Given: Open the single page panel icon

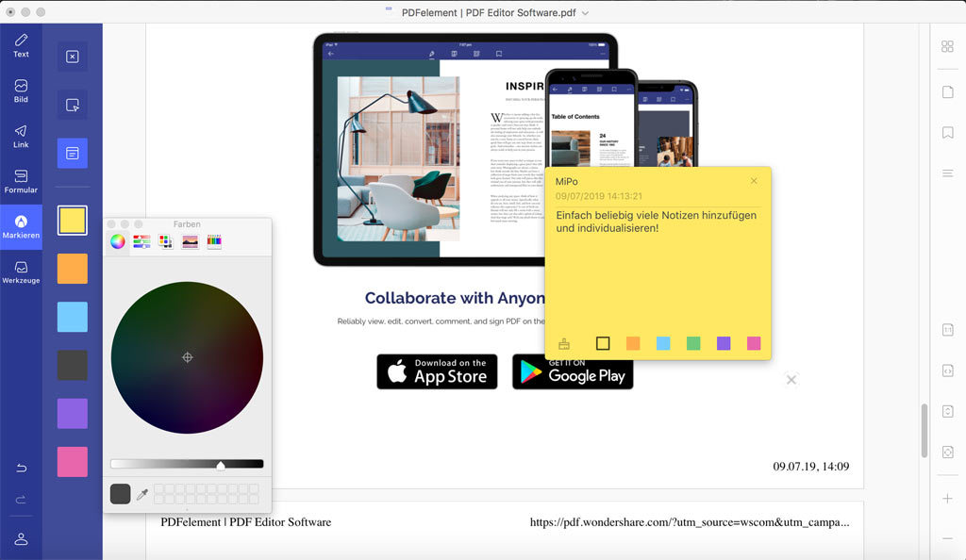Looking at the screenshot, I should [947, 91].
